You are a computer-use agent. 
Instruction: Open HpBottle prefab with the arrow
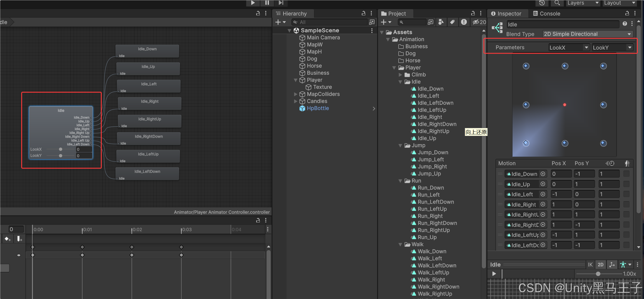[x=374, y=108]
